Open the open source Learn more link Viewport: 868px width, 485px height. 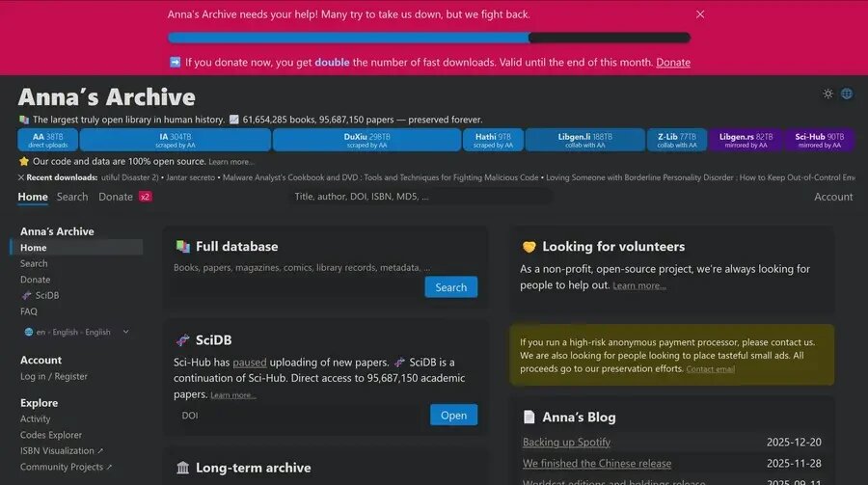(x=231, y=162)
